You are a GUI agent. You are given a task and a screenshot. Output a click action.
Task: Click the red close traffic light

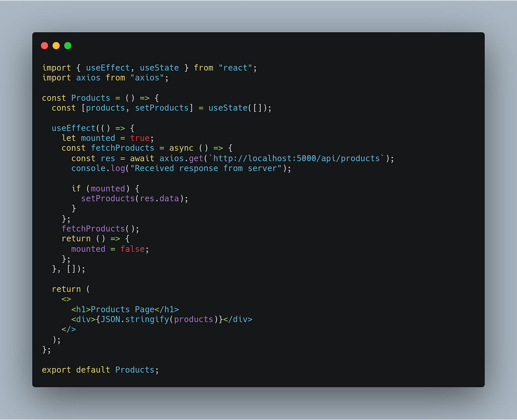[44, 45]
